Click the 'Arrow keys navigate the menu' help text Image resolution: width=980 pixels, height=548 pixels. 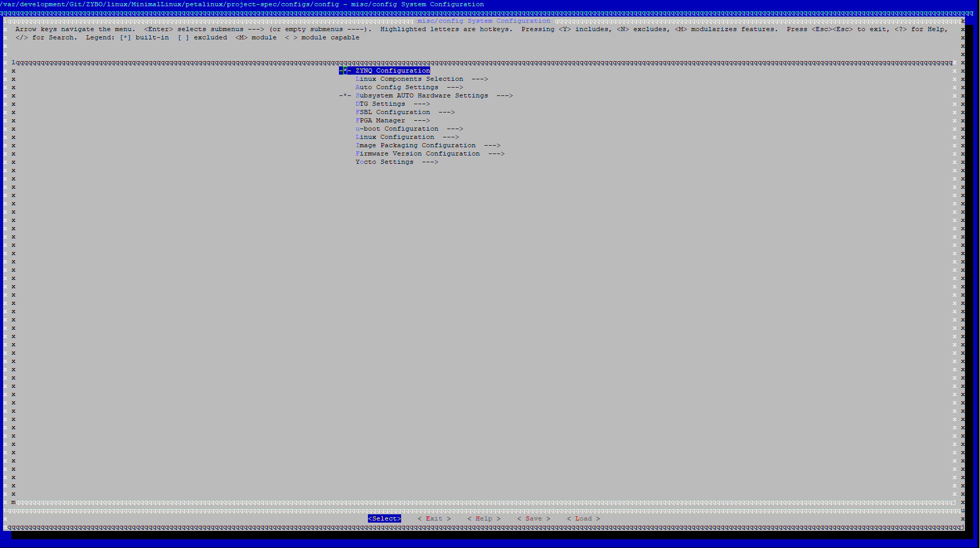click(x=76, y=29)
